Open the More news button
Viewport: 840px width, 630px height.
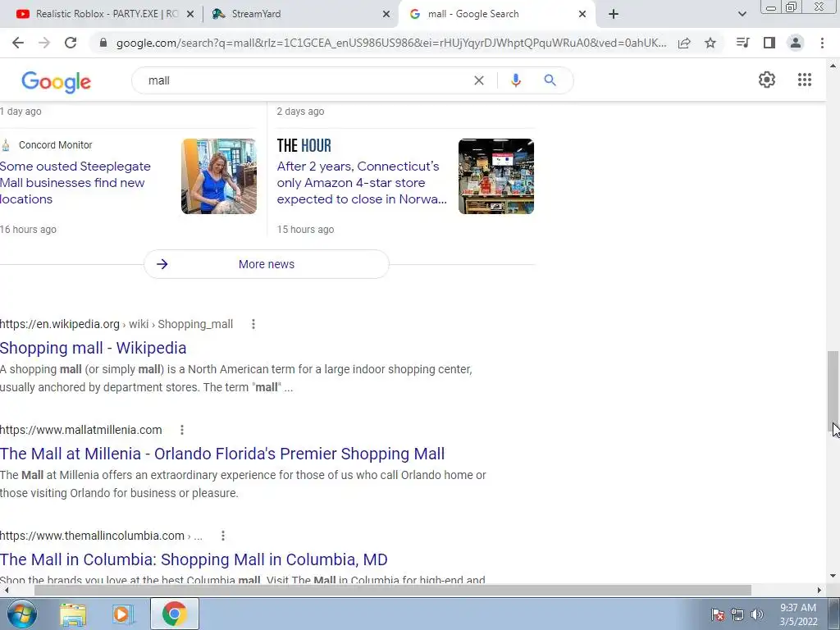(267, 264)
